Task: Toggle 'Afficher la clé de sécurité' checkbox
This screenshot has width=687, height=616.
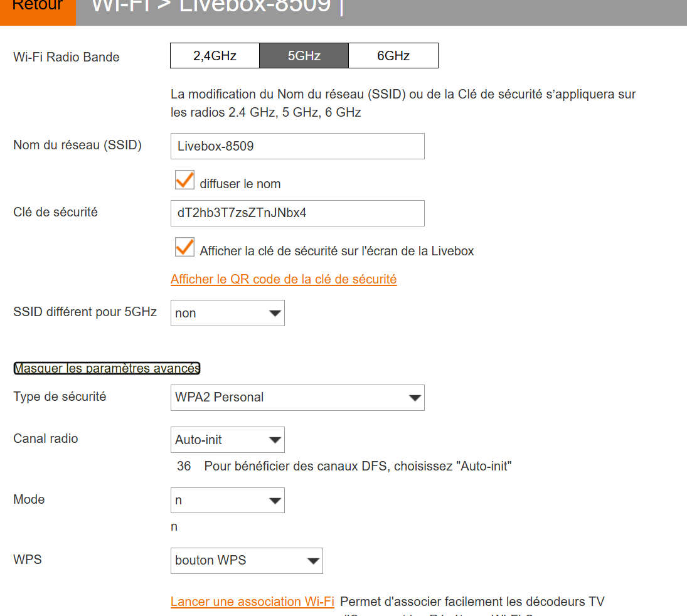Action: coord(184,247)
